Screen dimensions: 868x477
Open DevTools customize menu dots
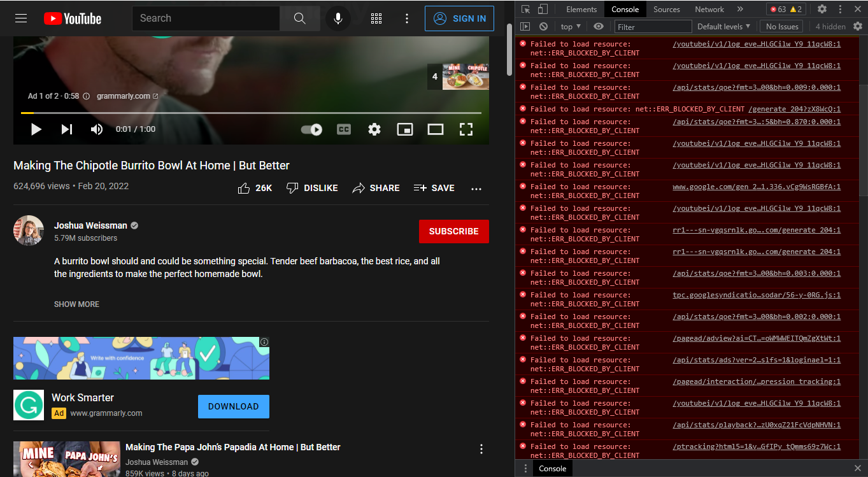(x=841, y=9)
